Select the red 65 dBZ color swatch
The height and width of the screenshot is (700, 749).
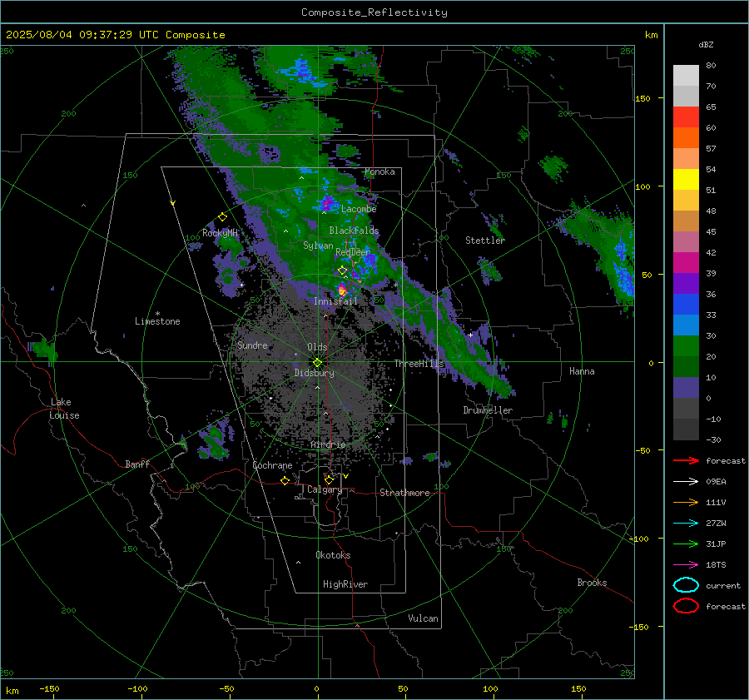[x=686, y=117]
